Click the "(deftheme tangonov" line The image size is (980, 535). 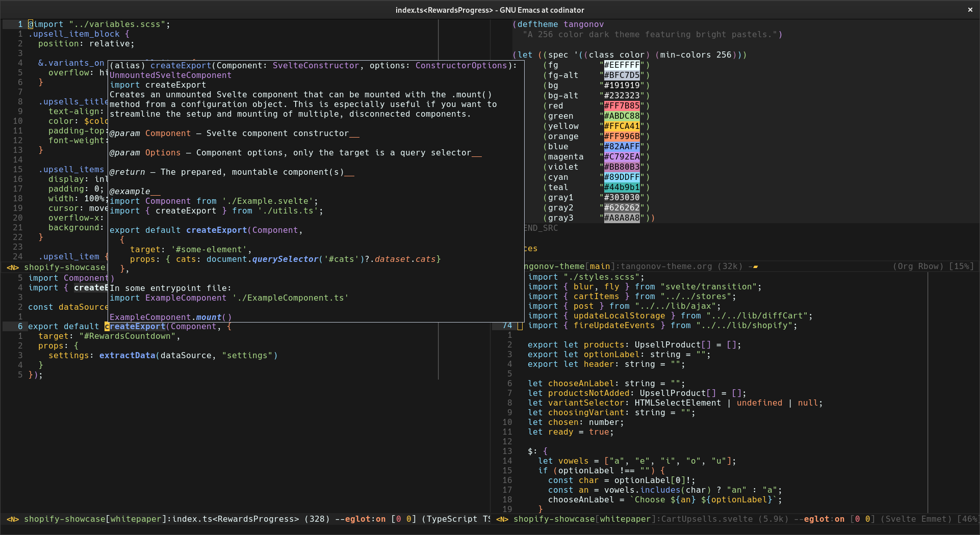click(x=558, y=24)
